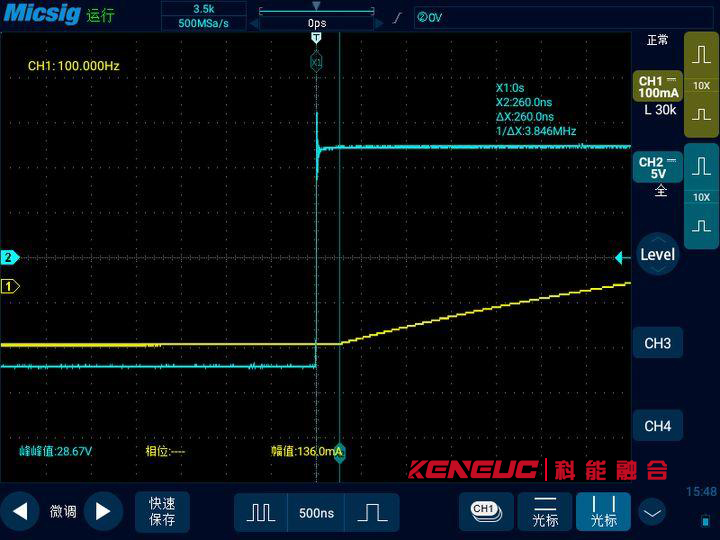The image size is (720, 540).
Task: Toggle the CH1 cursor source selector
Action: click(x=485, y=512)
